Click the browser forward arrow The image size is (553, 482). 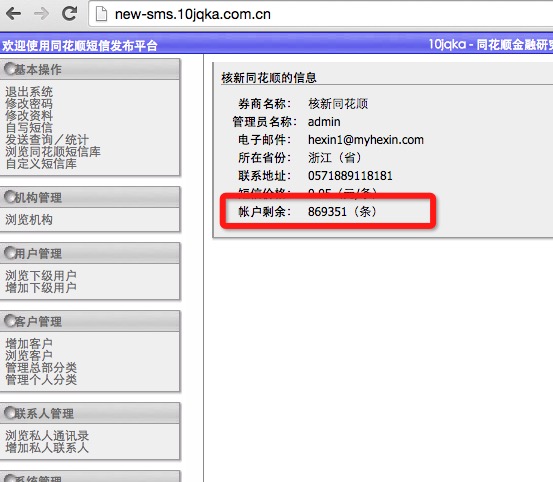(42, 14)
